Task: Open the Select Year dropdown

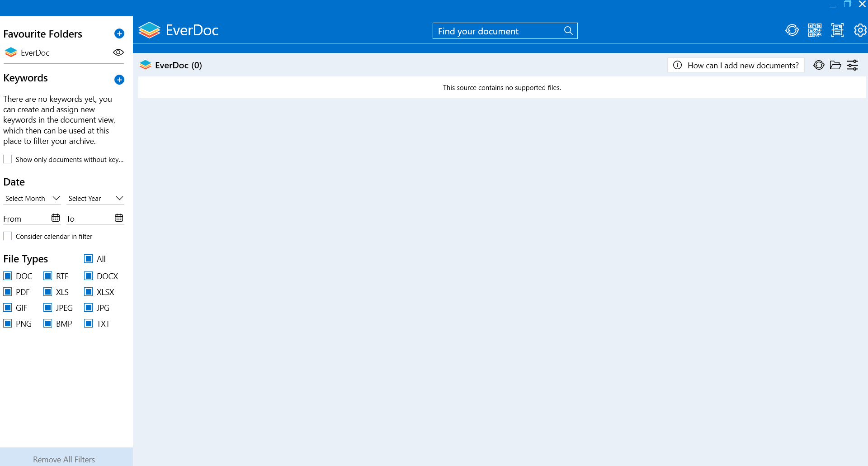Action: click(x=95, y=199)
